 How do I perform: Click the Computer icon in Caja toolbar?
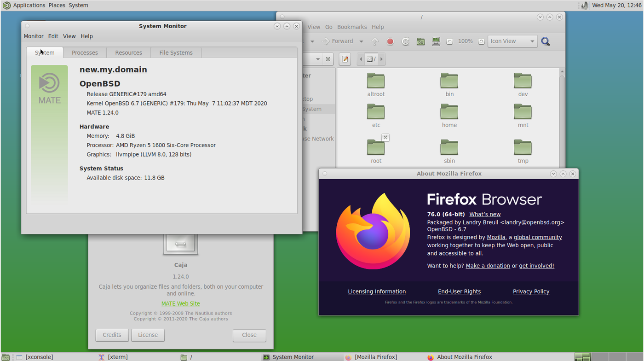tap(436, 41)
